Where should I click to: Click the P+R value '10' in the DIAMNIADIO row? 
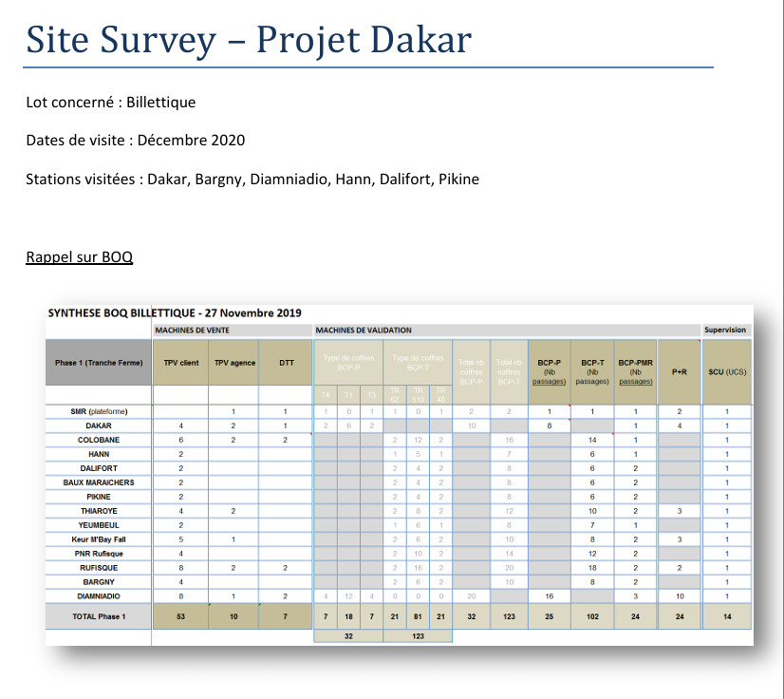pos(680,596)
